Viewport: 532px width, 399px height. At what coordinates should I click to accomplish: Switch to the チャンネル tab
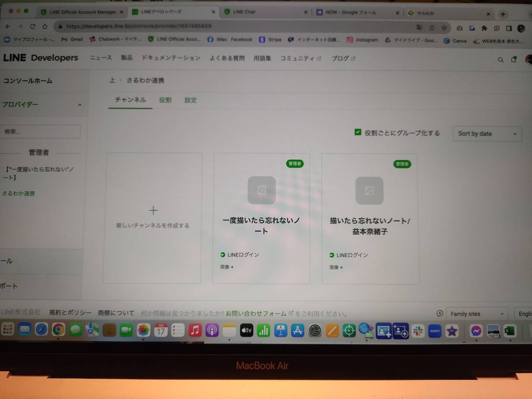point(130,100)
